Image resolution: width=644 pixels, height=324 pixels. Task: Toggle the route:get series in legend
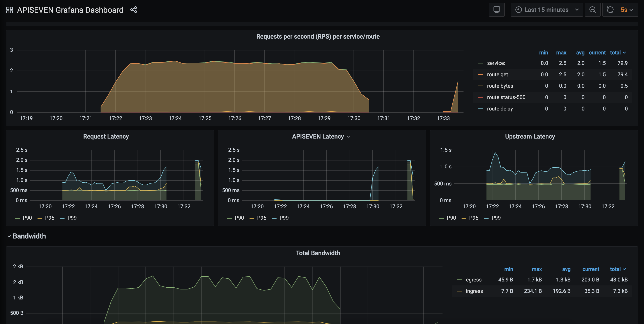point(497,74)
